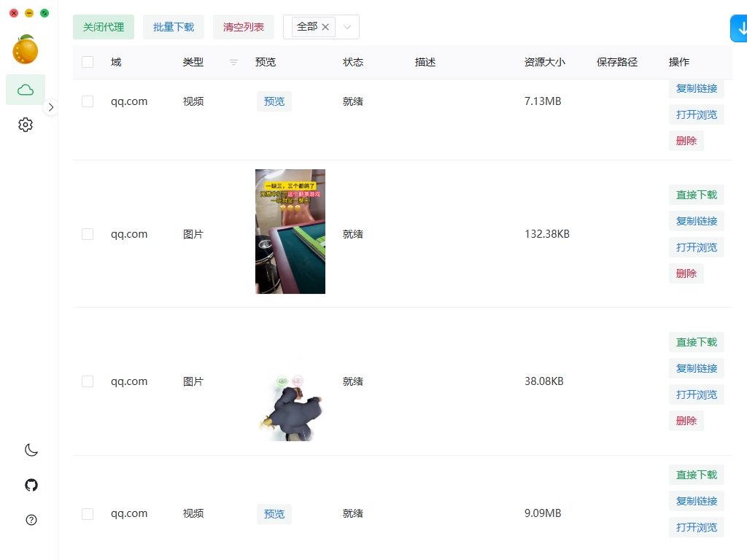Screen dimensions: 747x560
Task: Check the select-all checkbox in table header
Action: point(88,62)
